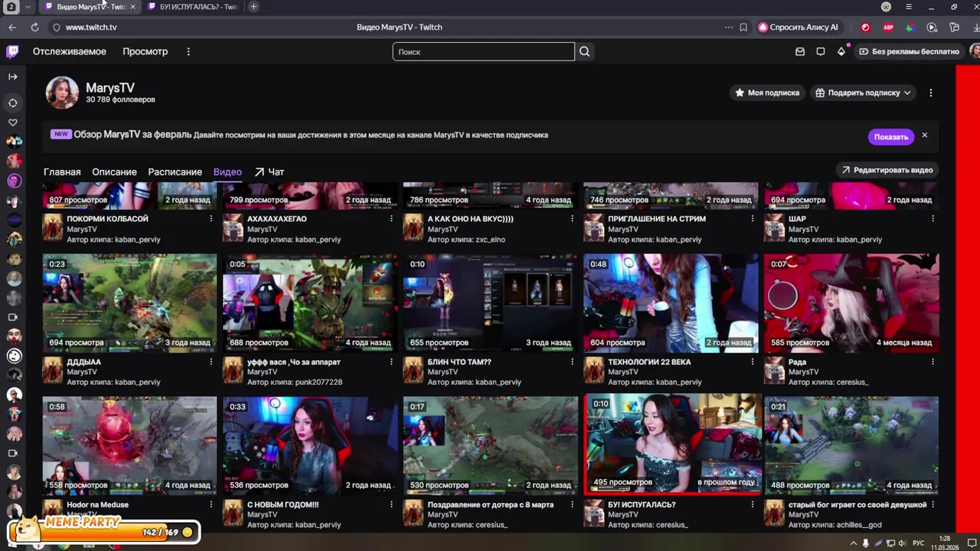Open browser downloads arrow icon
This screenshot has width=980, height=551.
pos(975,27)
